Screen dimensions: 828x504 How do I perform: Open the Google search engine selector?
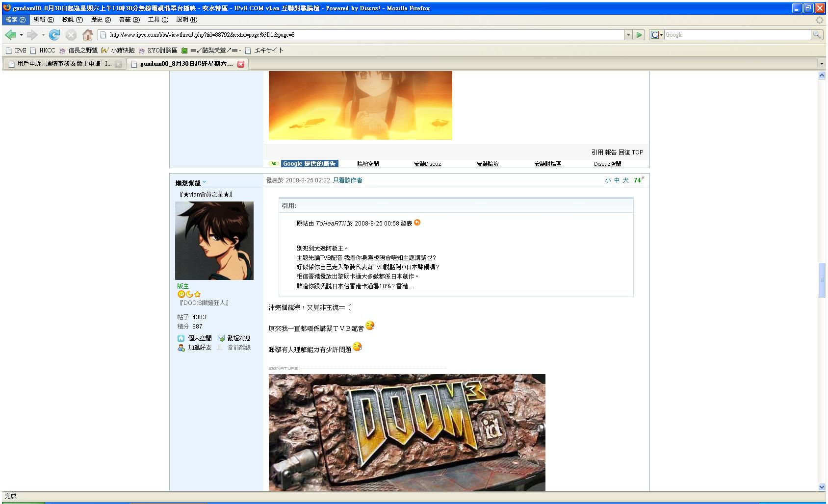click(x=656, y=35)
